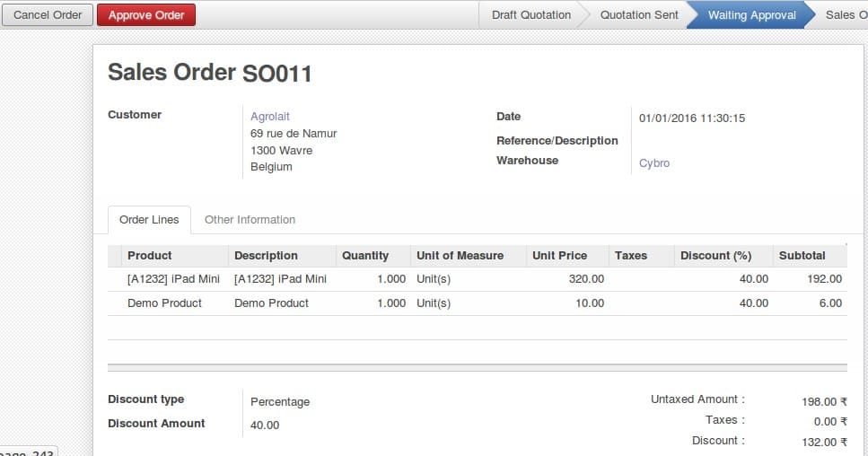Image resolution: width=868 pixels, height=456 pixels.
Task: Sort by the Product column header
Action: 150,256
